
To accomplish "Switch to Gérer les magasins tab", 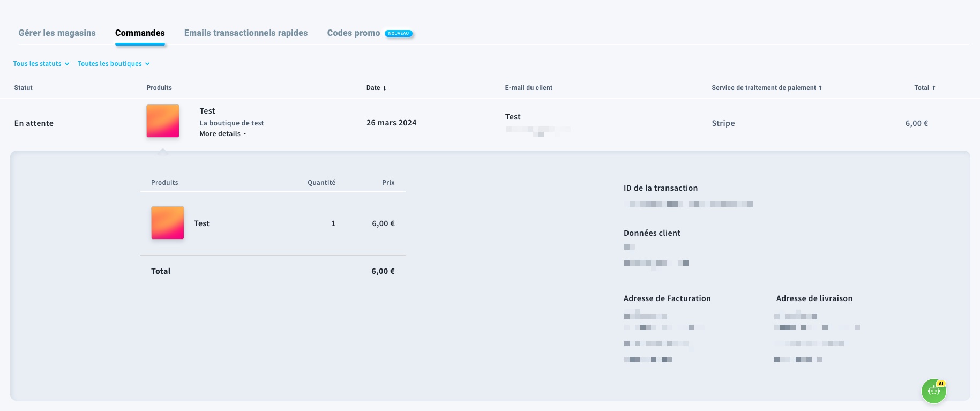I will click(57, 33).
